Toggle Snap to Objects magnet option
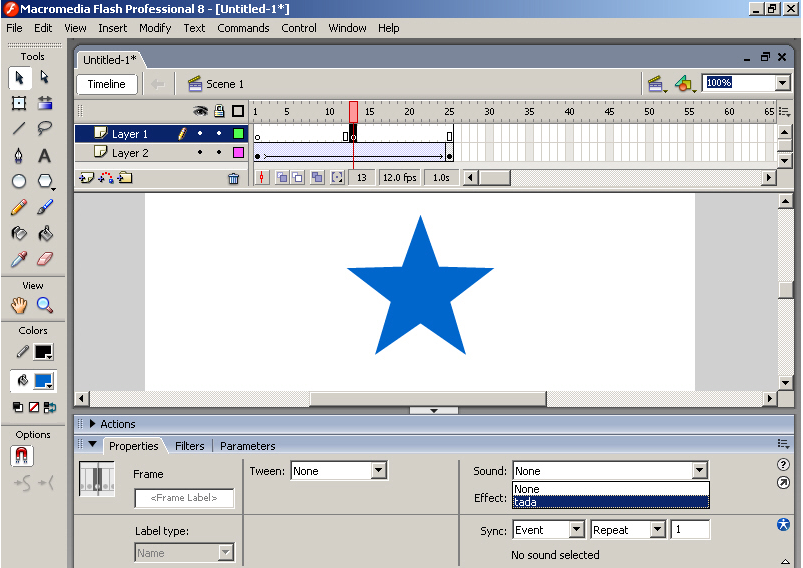Screen dimensions: 803x568 click(22, 456)
